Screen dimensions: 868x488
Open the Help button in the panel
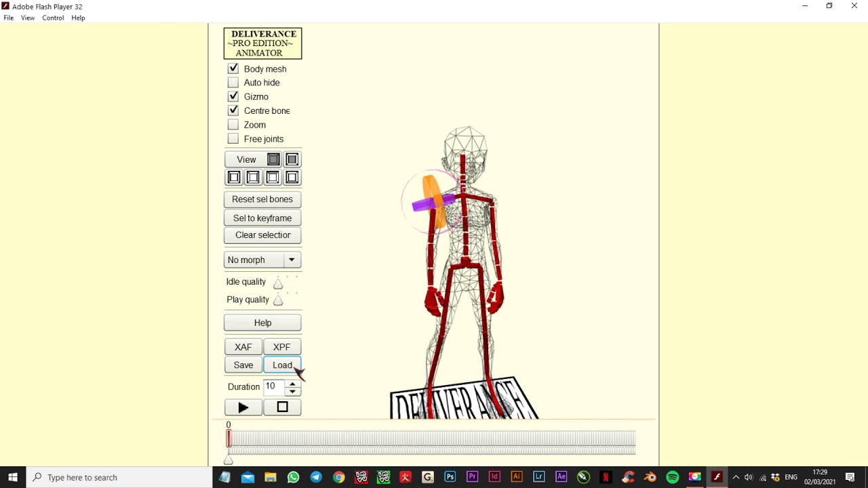pyautogui.click(x=262, y=323)
